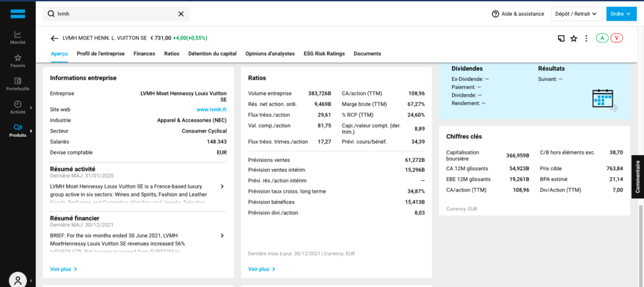Click the Div/Action (TTM) value 7,00
644x287 pixels.
pyautogui.click(x=618, y=190)
